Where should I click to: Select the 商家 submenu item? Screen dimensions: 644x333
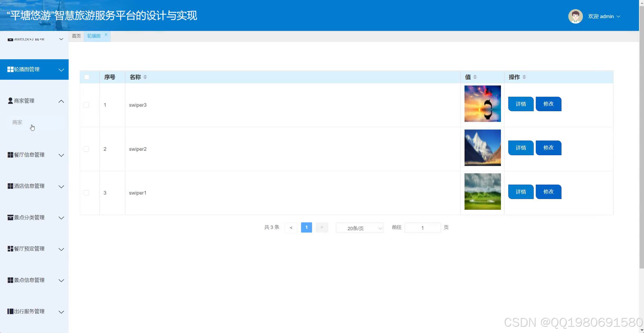tap(17, 122)
